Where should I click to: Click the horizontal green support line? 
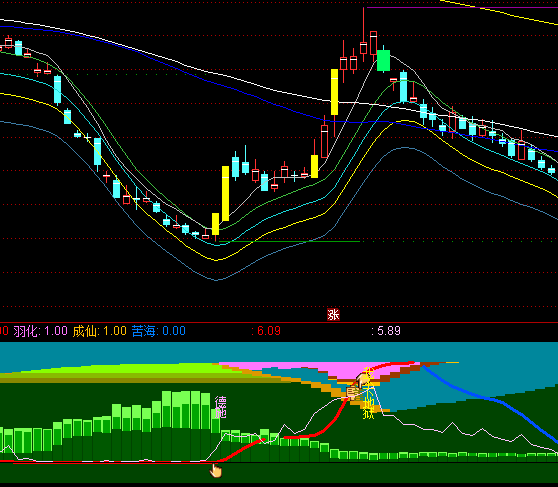[289, 242]
